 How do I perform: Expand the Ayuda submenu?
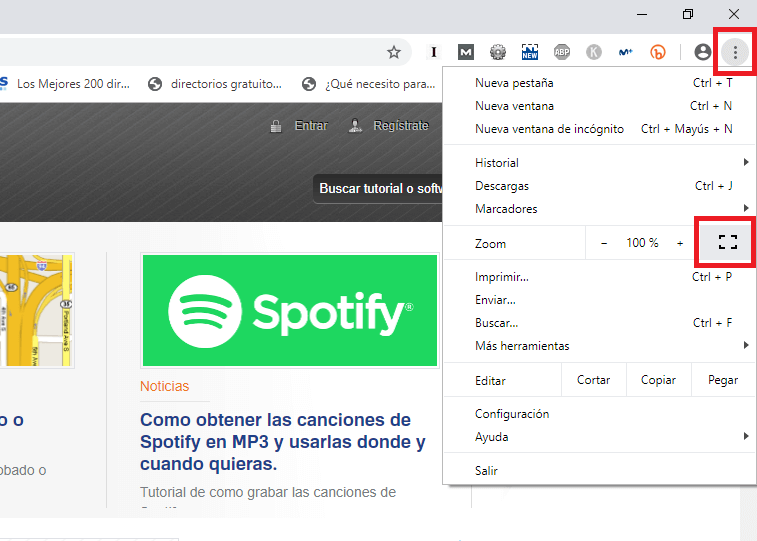click(599, 437)
